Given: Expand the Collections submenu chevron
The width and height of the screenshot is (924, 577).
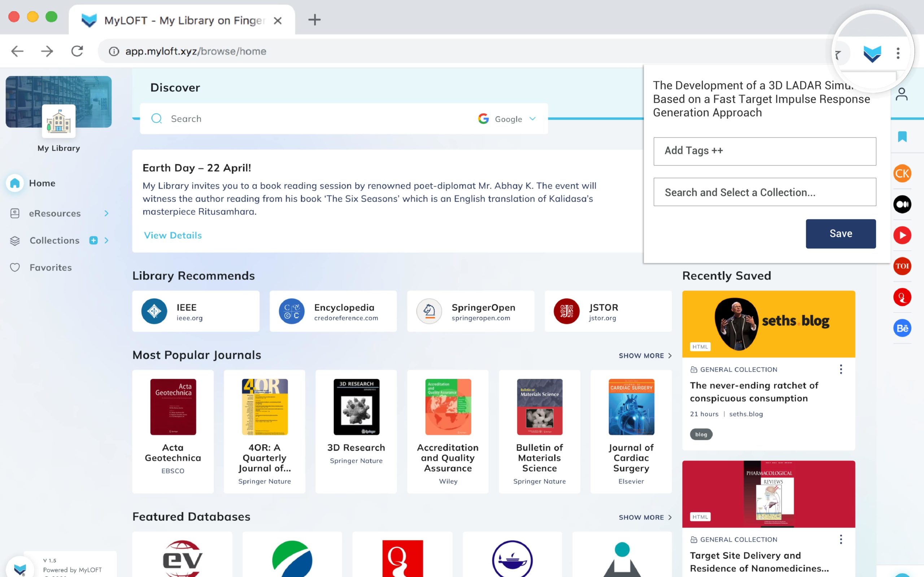Looking at the screenshot, I should (106, 240).
